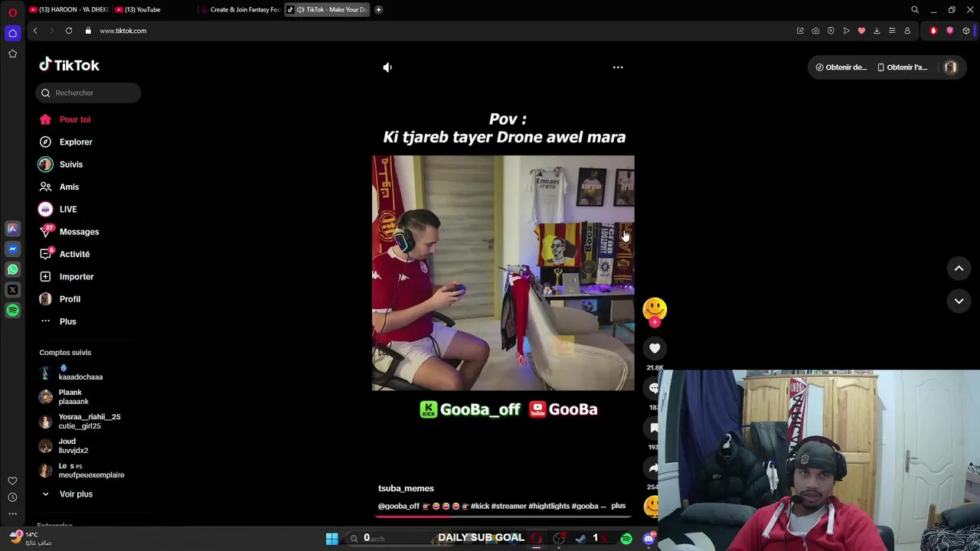Go back in browser history

[x=34, y=31]
